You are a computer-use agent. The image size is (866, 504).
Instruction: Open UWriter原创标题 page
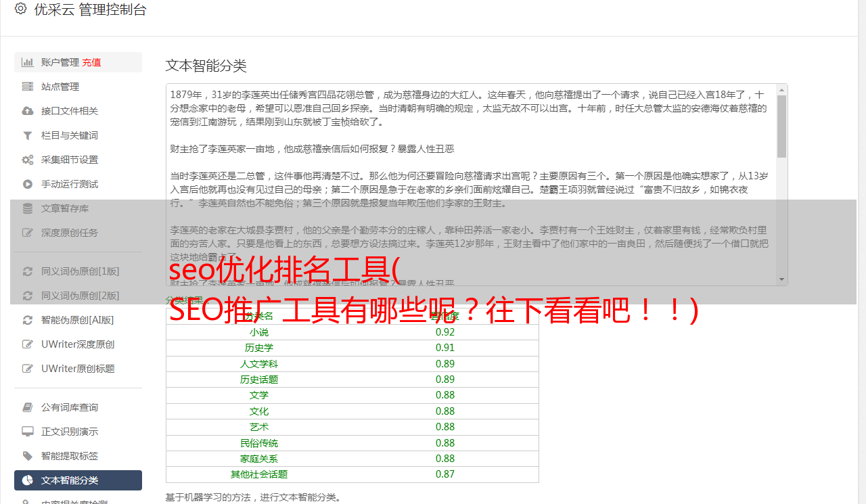pyautogui.click(x=78, y=369)
